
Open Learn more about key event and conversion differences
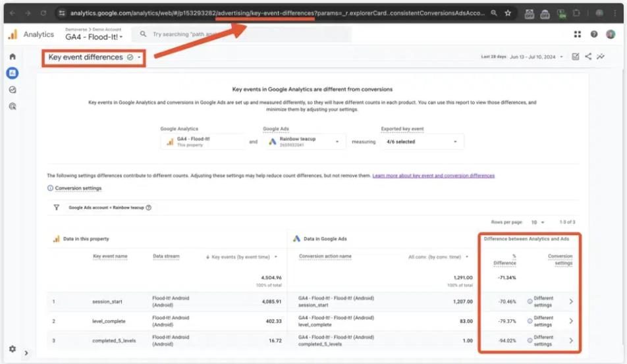coord(433,175)
